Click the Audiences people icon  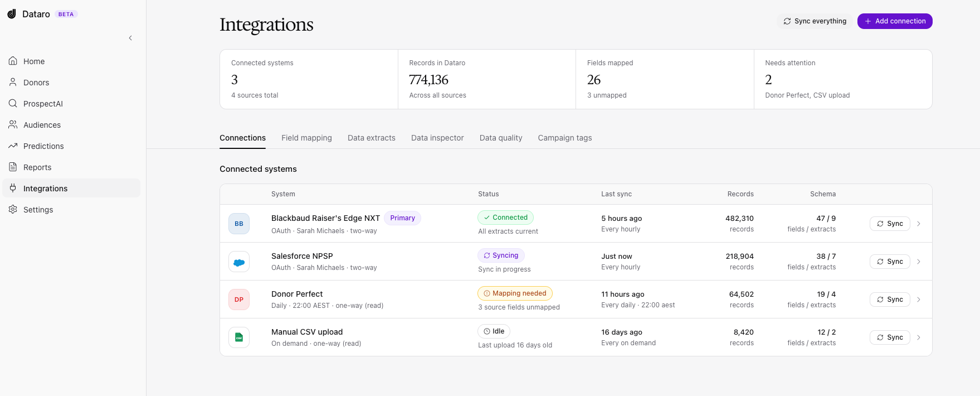coord(13,124)
